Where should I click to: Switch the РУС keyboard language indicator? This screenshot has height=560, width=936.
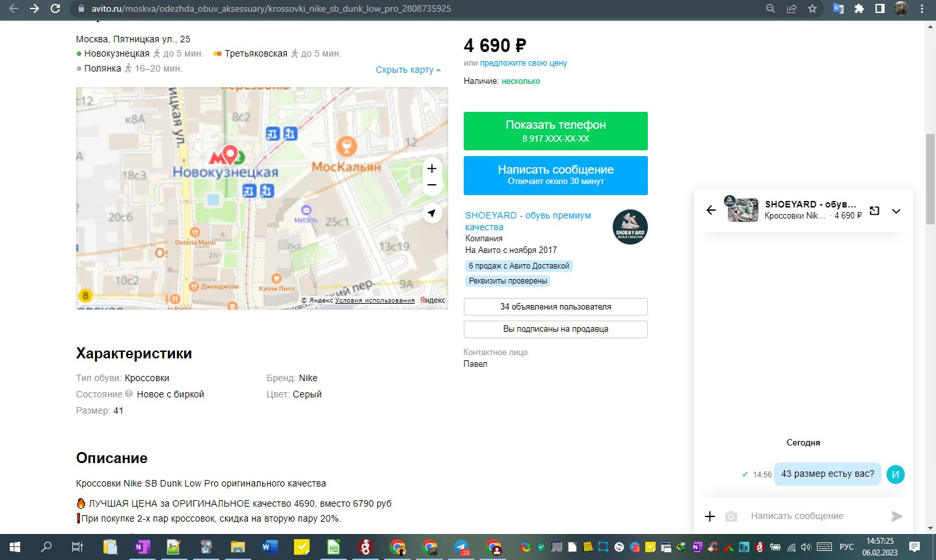846,547
